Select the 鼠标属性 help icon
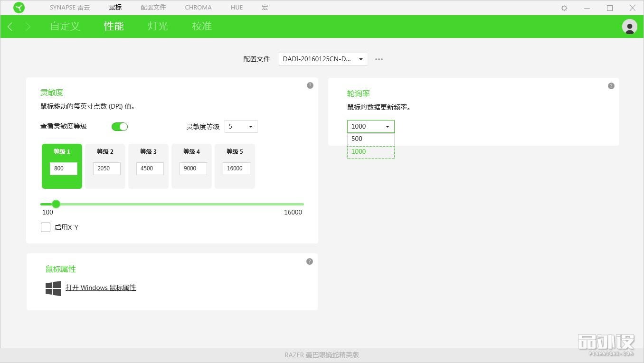Viewport: 644px width, 363px height. [309, 261]
